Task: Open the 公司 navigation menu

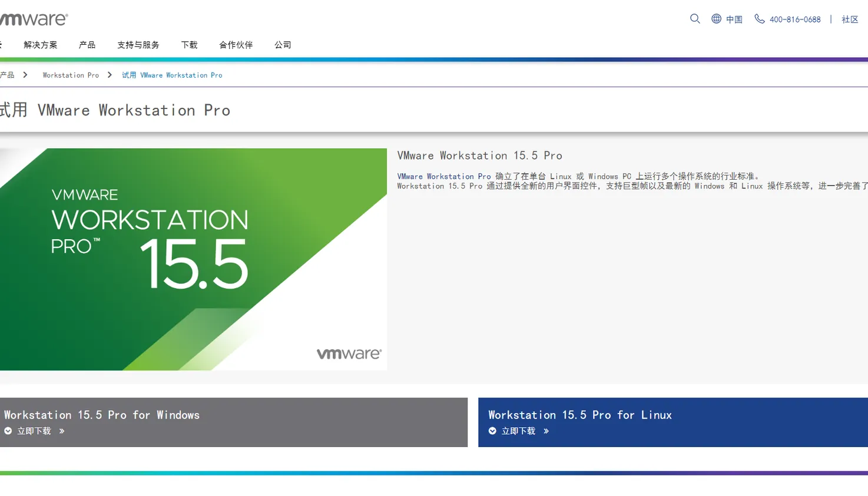Action: [x=283, y=45]
